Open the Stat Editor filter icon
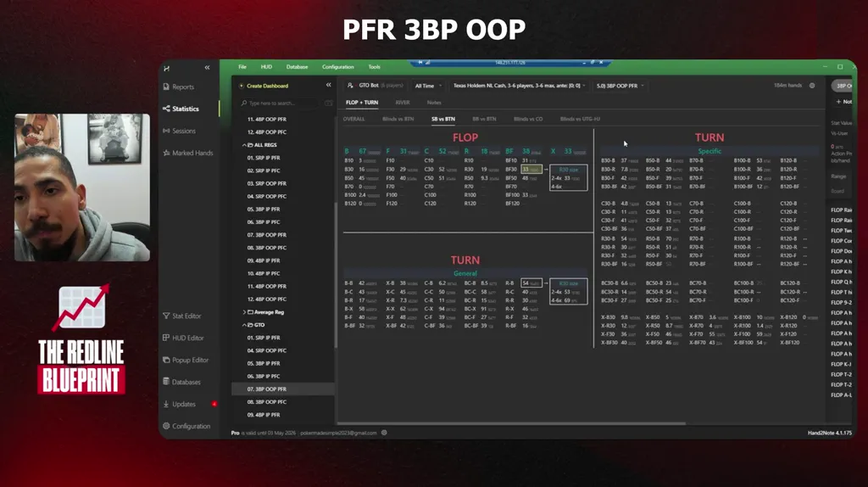This screenshot has height=487, width=868. tap(166, 316)
